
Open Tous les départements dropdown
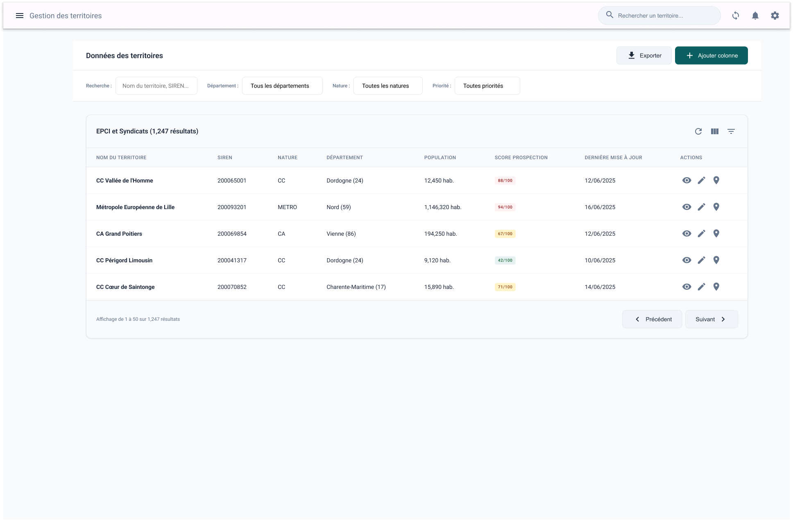[x=282, y=86]
